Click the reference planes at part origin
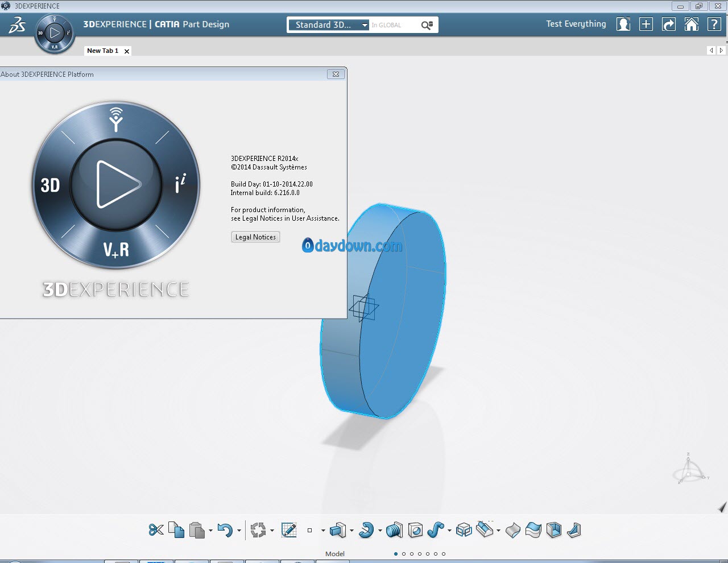Screen dimensions: 728x563 point(363,308)
